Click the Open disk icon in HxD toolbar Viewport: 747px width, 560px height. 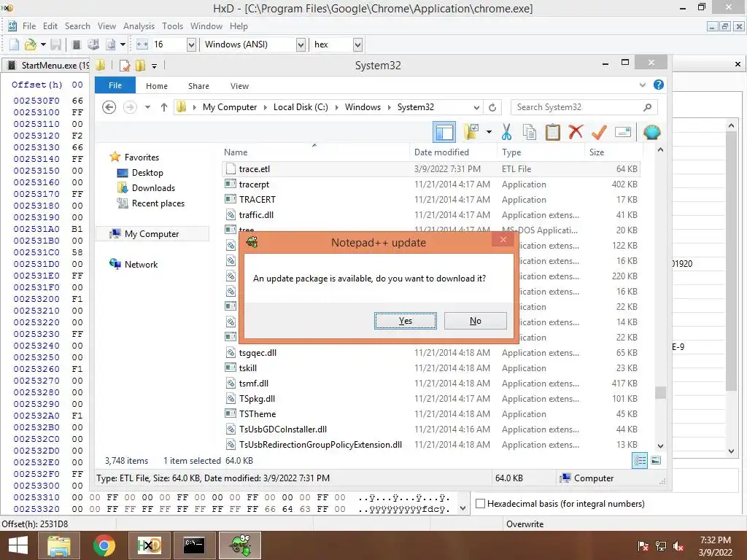[93, 44]
